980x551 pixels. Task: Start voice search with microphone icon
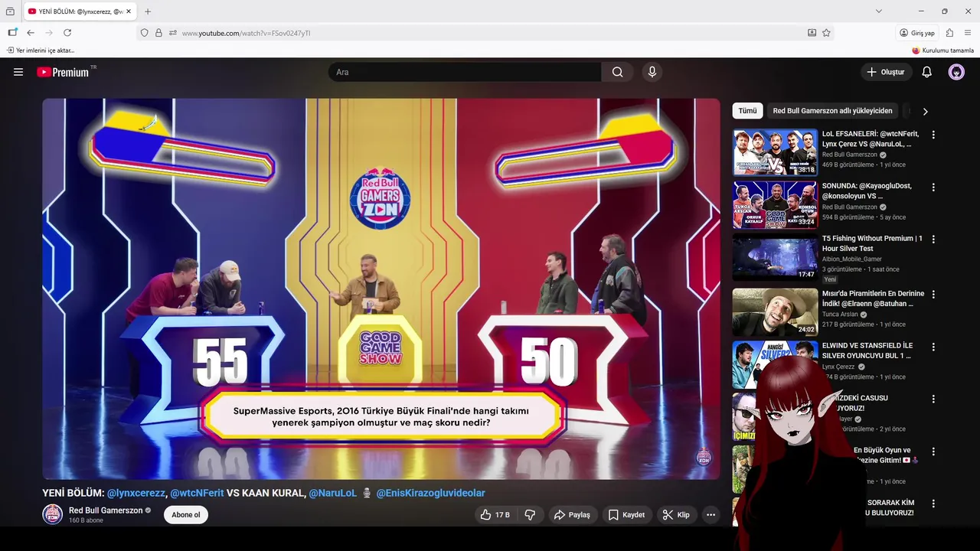pyautogui.click(x=652, y=72)
